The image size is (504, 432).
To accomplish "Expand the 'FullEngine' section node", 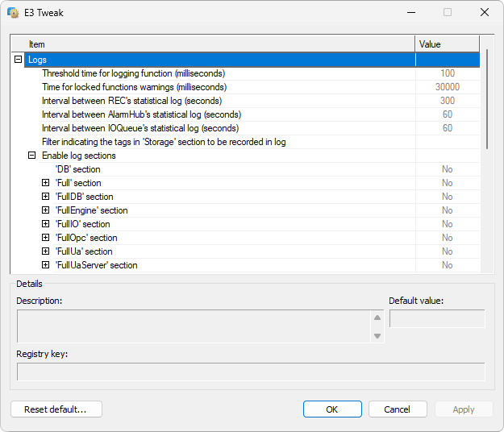I will [x=46, y=210].
